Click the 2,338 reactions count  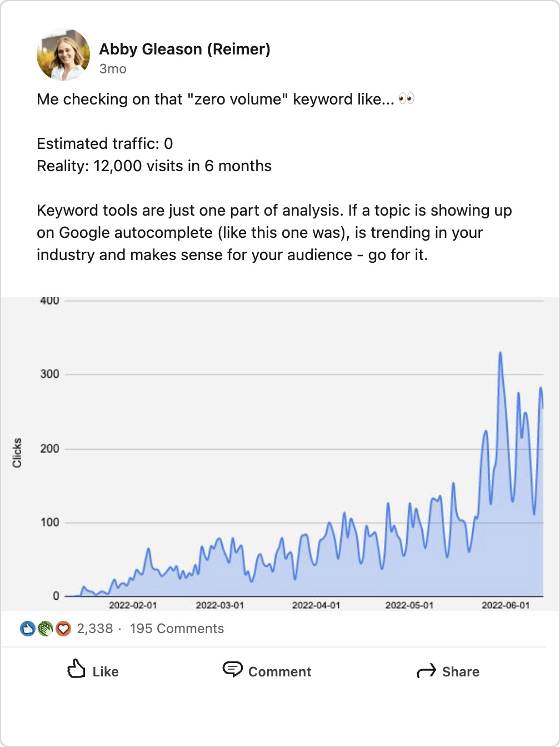tap(95, 628)
